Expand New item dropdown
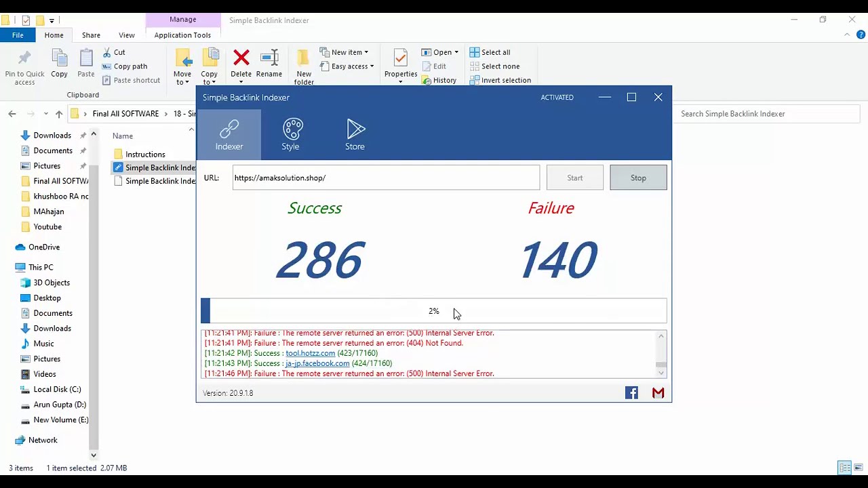The image size is (868, 488). pyautogui.click(x=366, y=52)
